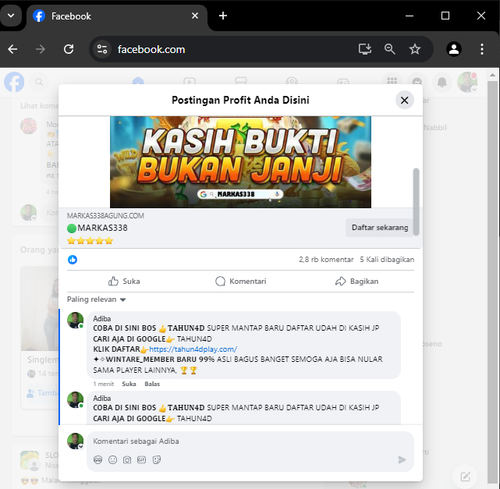
Task: Open site information icon in address bar
Action: (102, 49)
